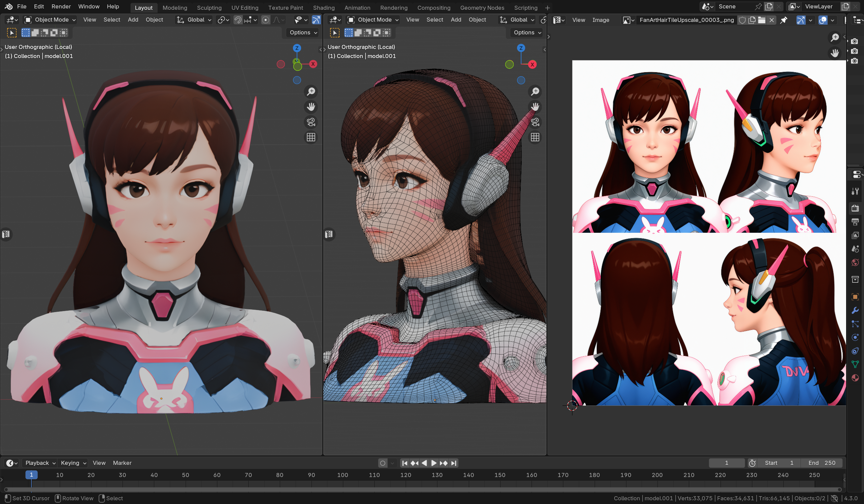The image size is (864, 504).
Task: Click zoom icon in image editor
Action: (835, 37)
